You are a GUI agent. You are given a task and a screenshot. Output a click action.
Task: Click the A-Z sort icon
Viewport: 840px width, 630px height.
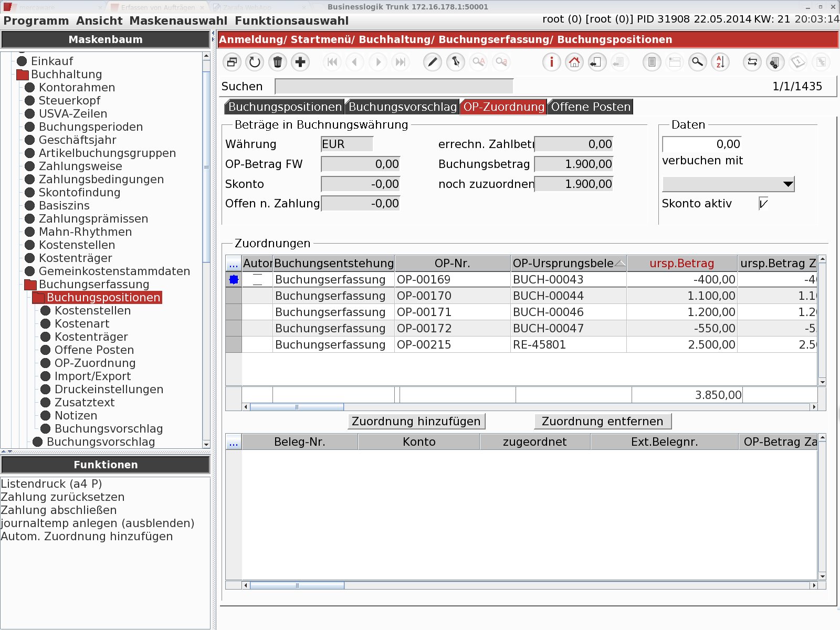point(720,62)
